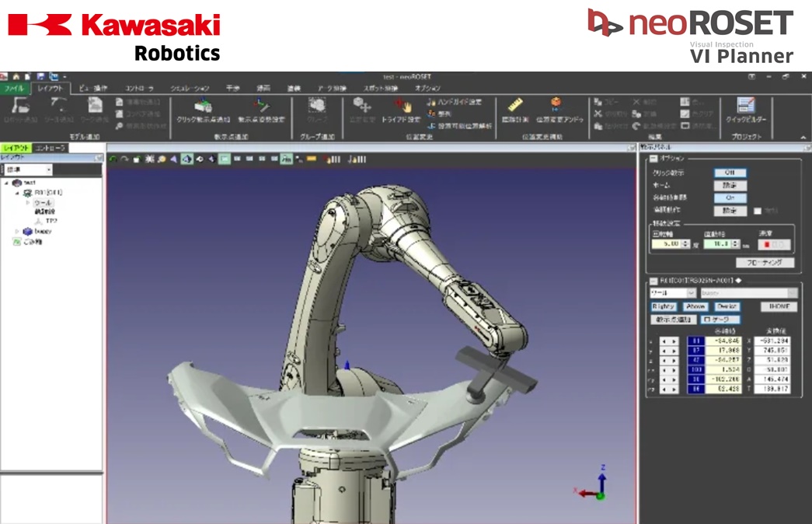Viewport: 812px width, 524px height.
Task: Switch to the Controller panel tab
Action: click(51, 148)
